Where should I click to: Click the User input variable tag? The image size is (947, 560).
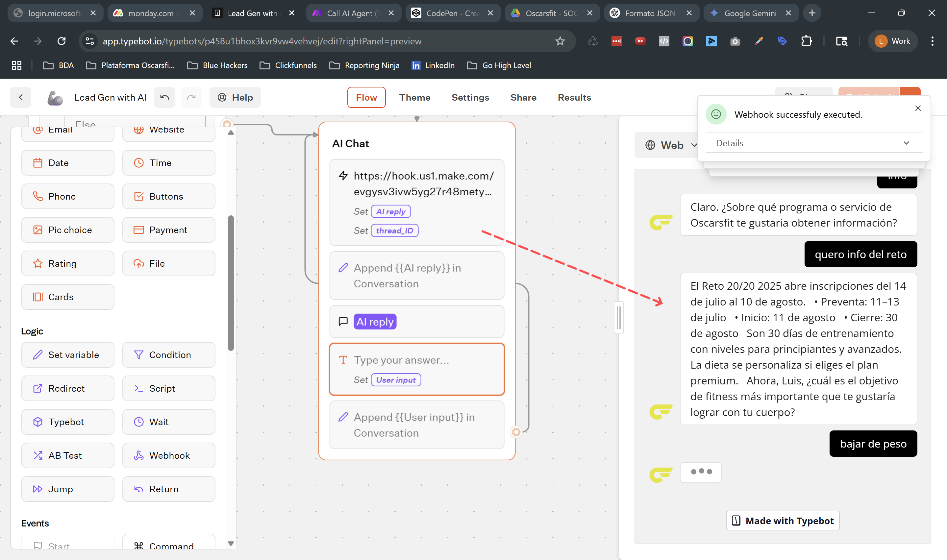click(x=396, y=380)
